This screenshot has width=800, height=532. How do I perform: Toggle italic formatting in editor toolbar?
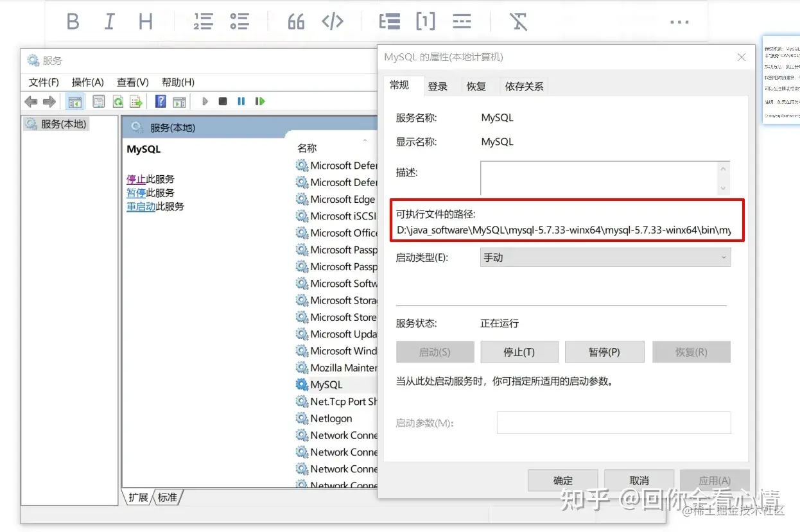109,22
